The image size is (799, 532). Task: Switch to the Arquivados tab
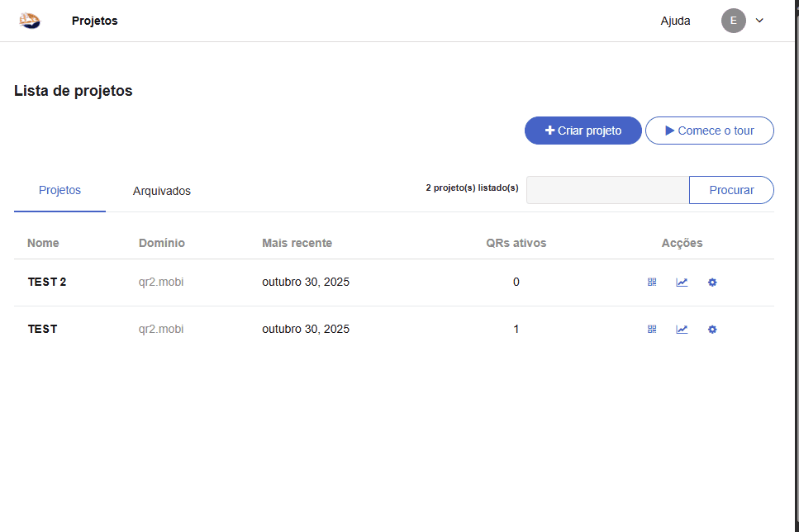tap(162, 191)
